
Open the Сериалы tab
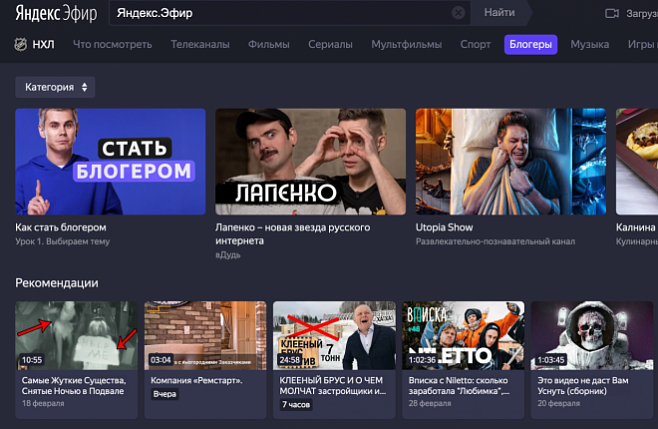[x=329, y=45]
